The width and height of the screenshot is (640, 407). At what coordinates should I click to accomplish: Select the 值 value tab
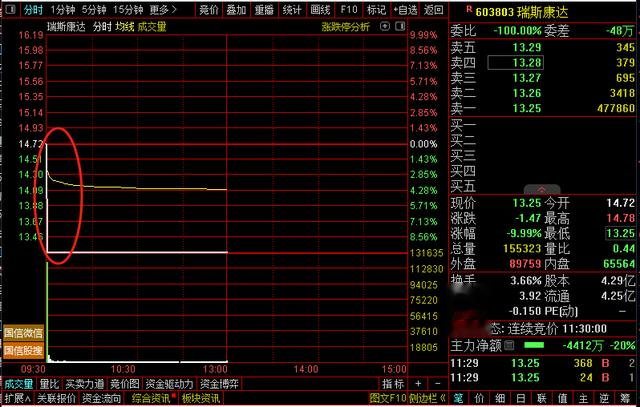point(562,398)
